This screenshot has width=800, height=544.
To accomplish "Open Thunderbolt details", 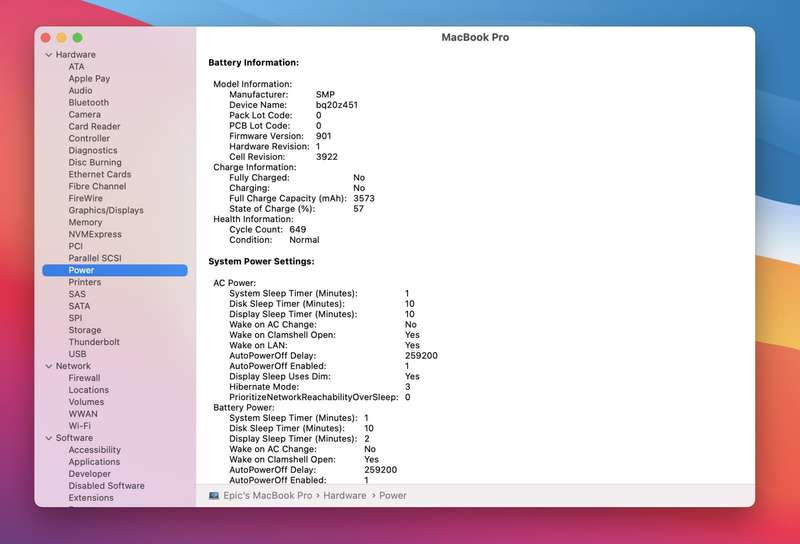I will tap(94, 342).
